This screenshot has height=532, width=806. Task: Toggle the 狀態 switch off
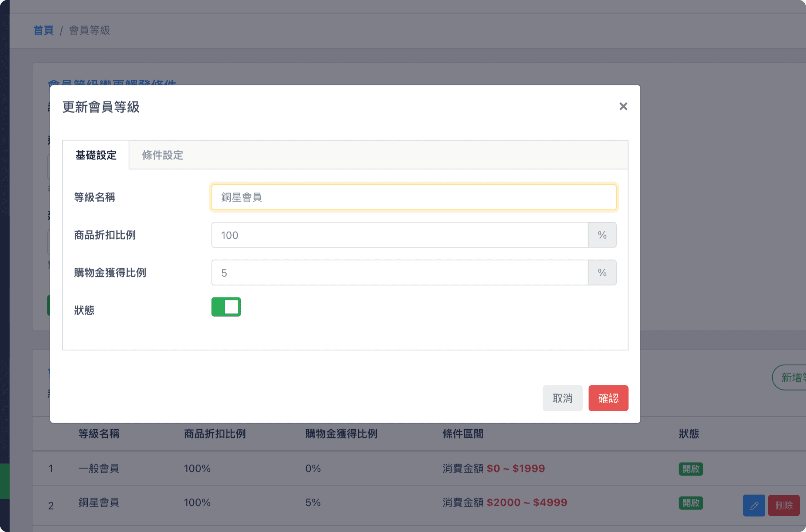[x=226, y=307]
